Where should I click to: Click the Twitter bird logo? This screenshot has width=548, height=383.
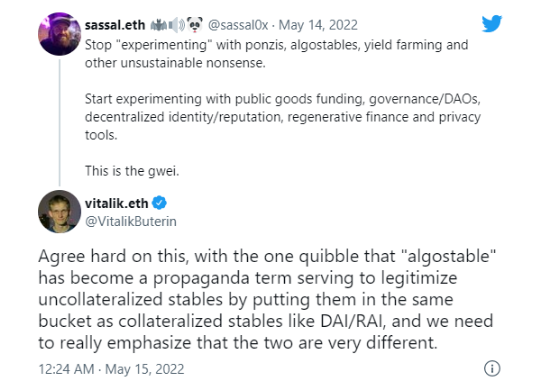tap(492, 23)
